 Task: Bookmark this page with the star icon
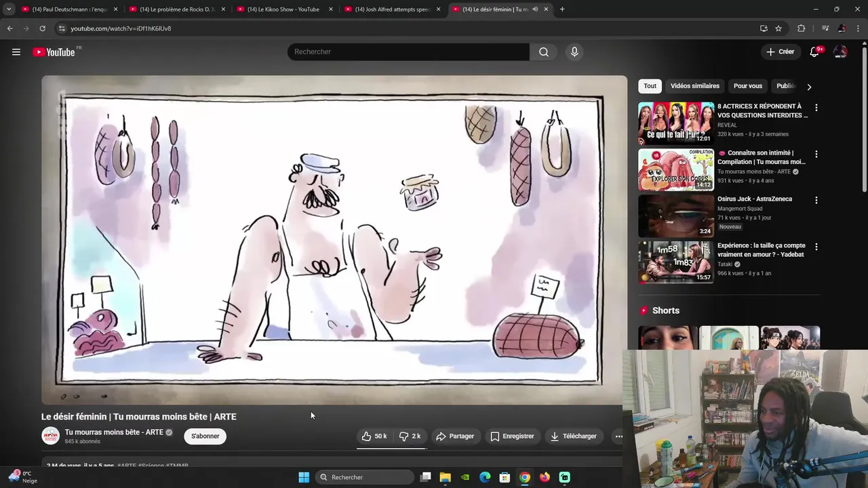[x=778, y=28]
